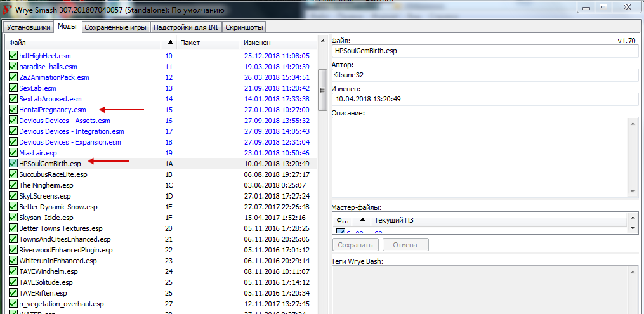Disable the Better Dynamic Snow.esp checkbox
The height and width of the screenshot is (314, 644).
click(x=13, y=207)
